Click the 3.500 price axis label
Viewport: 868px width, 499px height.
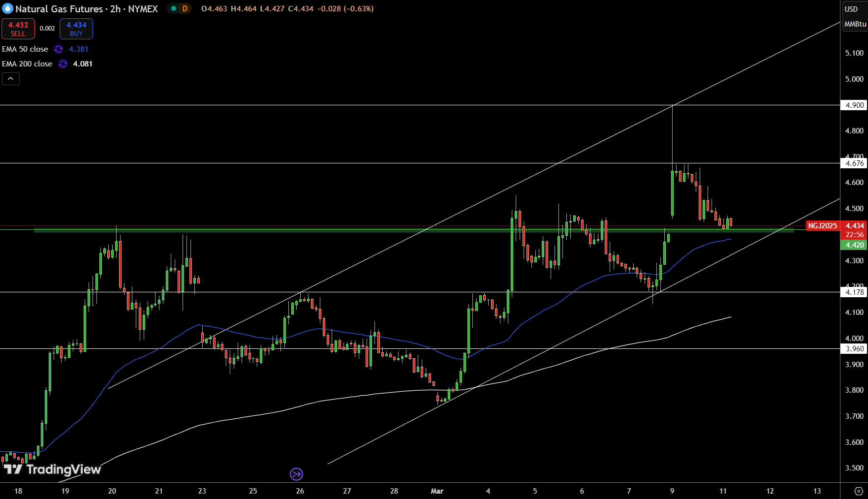[x=854, y=468]
